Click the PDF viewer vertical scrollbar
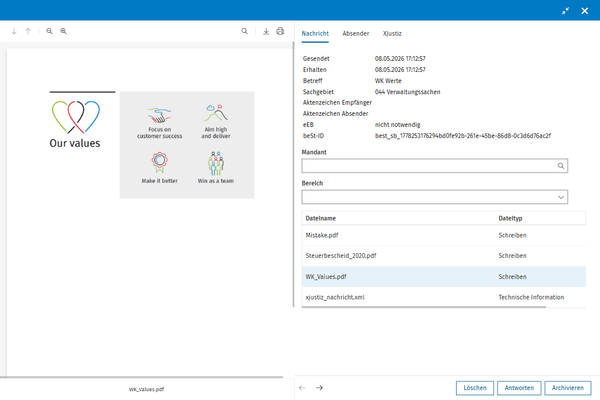The width and height of the screenshot is (600, 400). point(293,174)
